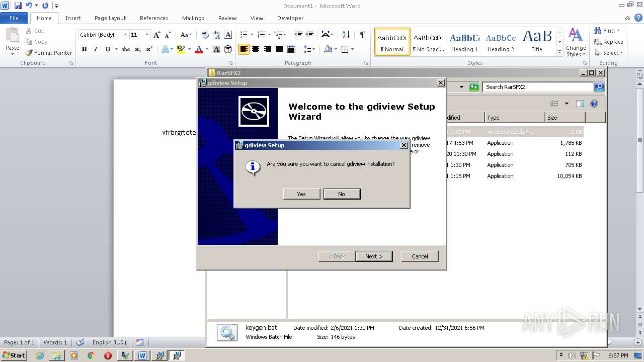
Task: Open Change Case dropdown
Action: click(186, 35)
